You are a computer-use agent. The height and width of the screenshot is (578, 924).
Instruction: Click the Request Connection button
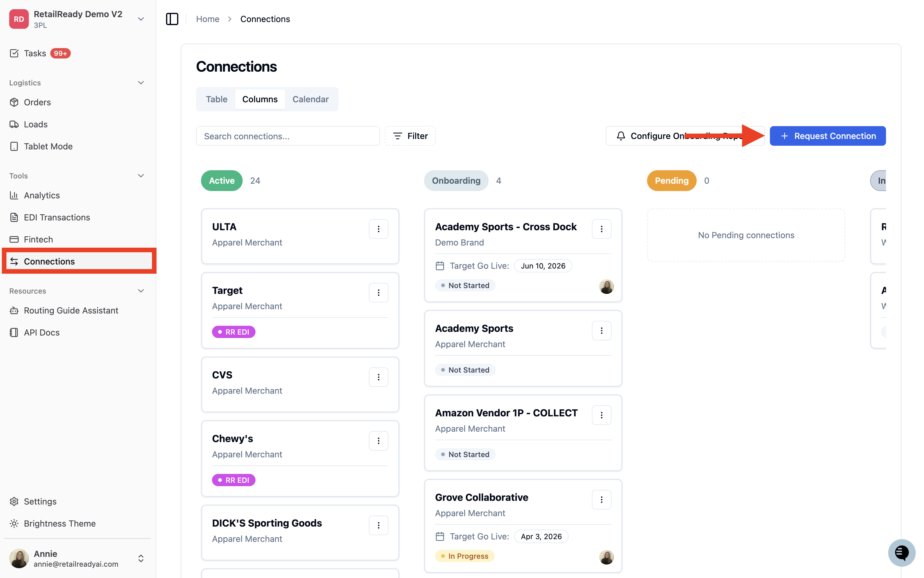(x=827, y=136)
